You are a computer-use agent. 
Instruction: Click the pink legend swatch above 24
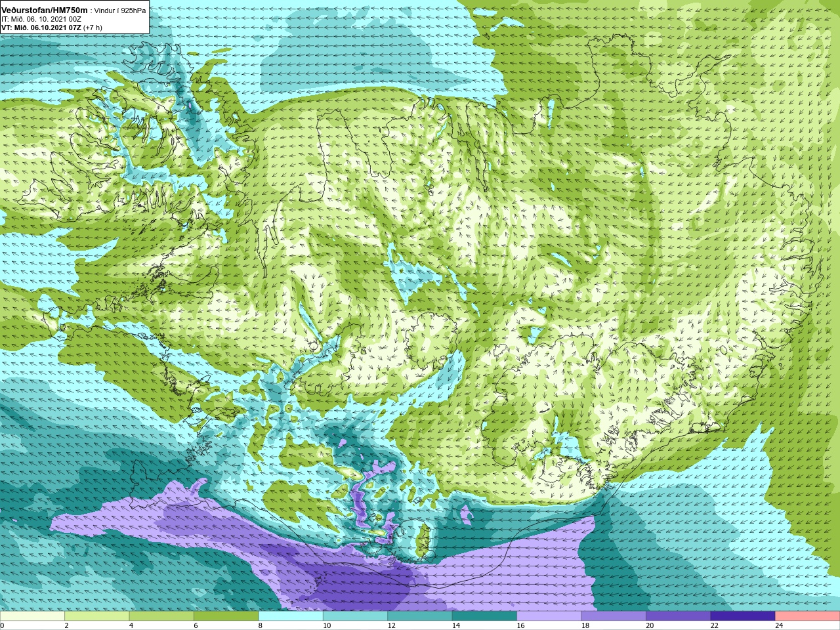[x=808, y=616]
